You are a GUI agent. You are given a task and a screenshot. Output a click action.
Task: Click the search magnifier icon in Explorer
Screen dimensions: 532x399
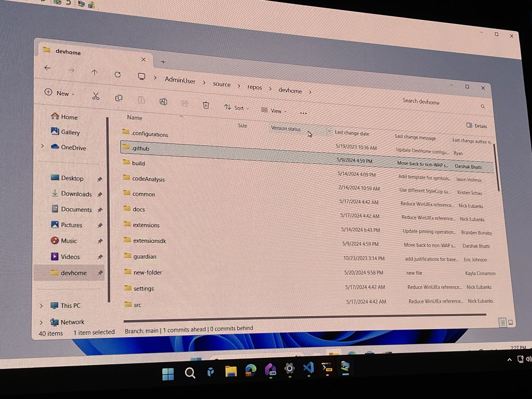[483, 107]
